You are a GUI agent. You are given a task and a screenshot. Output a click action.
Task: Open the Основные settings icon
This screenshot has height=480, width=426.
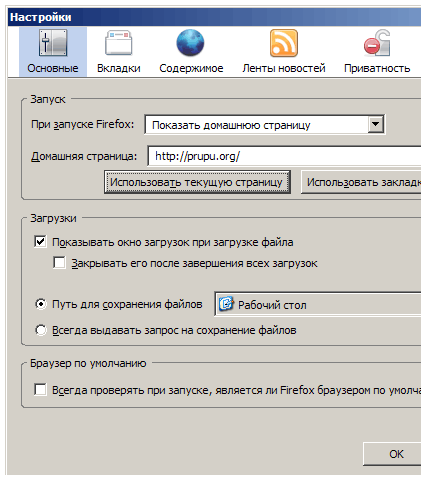click(53, 43)
